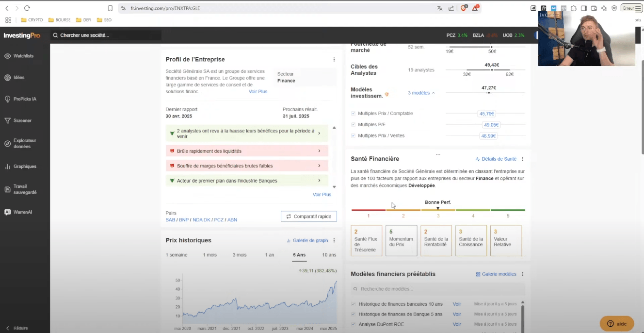Toggle the browser sidebar panel icon
The height and width of the screenshot is (333, 644).
(x=584, y=8)
